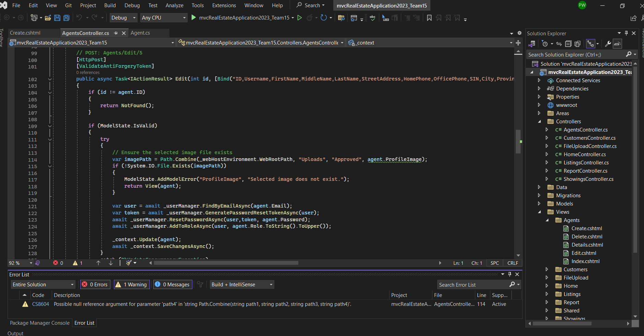Toggle the 1 Warning filter
Screen dimensions: 644x336
132,285
